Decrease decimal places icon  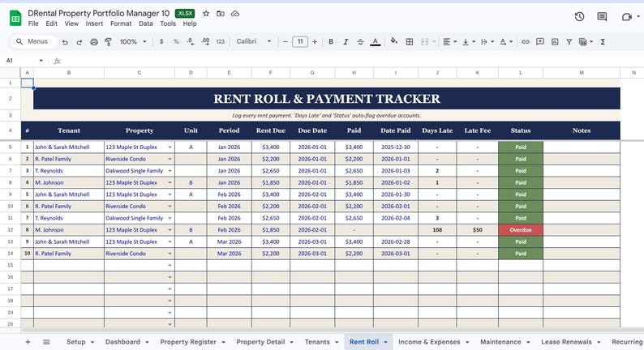pos(191,42)
